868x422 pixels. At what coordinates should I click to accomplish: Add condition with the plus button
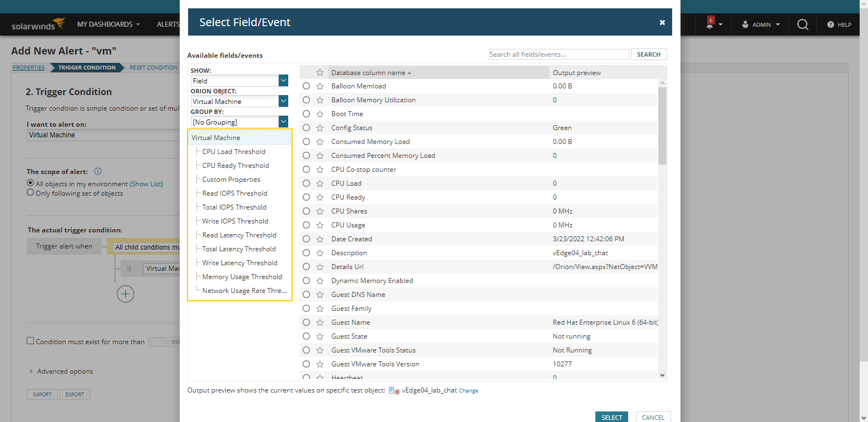[x=126, y=294]
